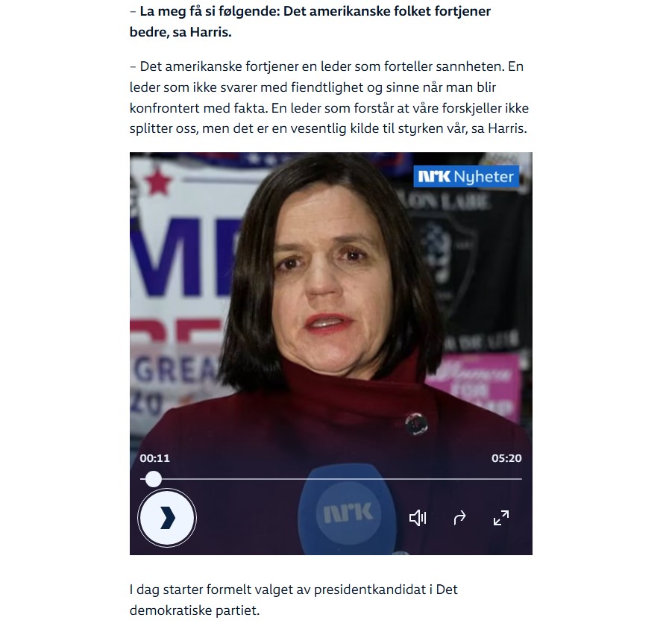The image size is (672, 635).
Task: Click the 05:20 total duration label
Action: [x=506, y=458]
